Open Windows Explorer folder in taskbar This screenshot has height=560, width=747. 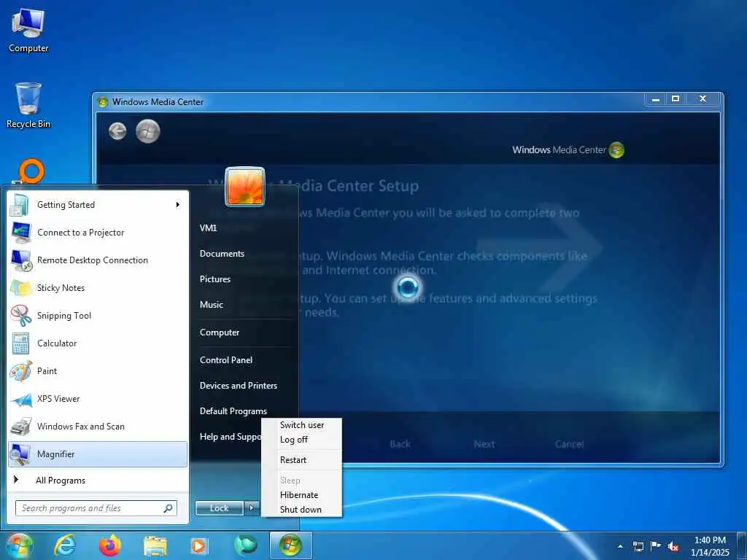[155, 546]
